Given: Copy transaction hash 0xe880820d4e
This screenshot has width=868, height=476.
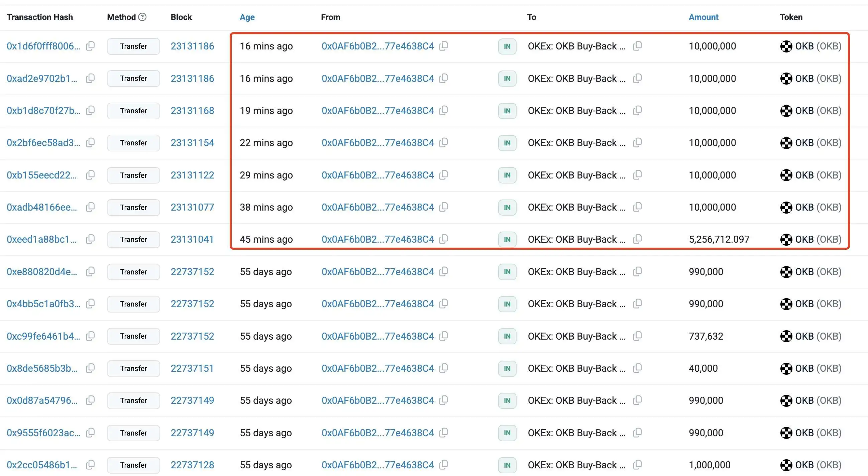Looking at the screenshot, I should coord(90,271).
